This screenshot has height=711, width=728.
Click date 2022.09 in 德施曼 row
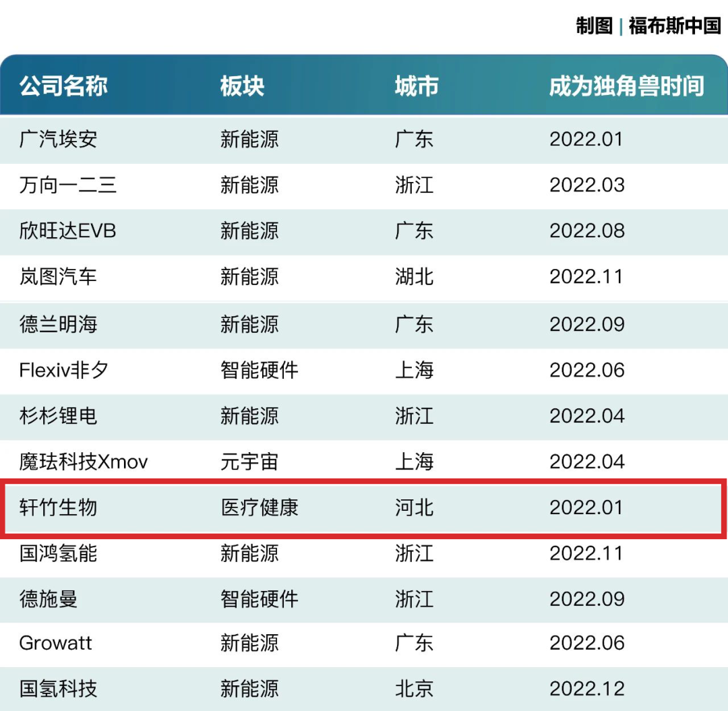587,598
